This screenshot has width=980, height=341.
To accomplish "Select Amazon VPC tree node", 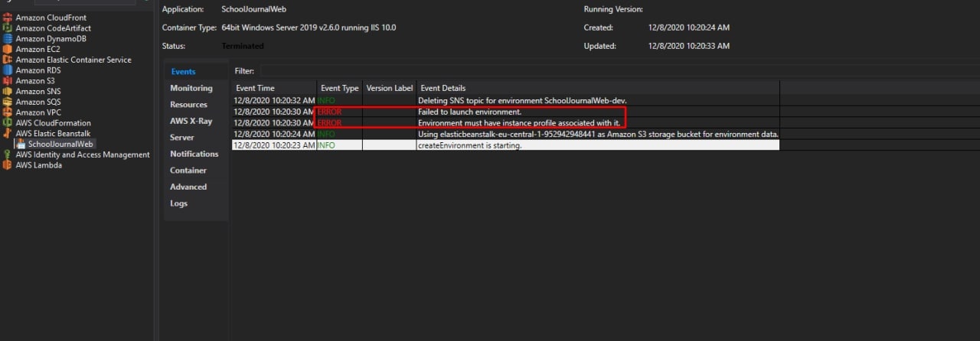I will click(x=38, y=112).
